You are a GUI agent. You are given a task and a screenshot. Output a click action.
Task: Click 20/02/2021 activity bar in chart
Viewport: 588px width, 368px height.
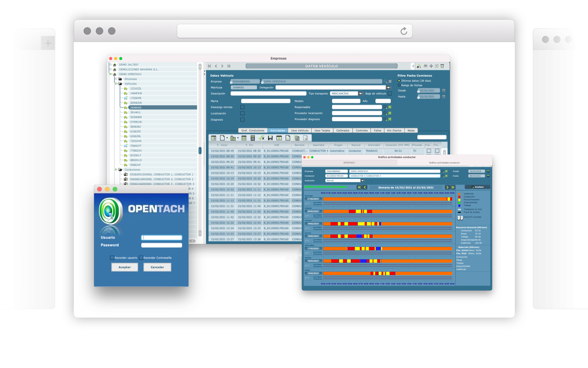pos(388,211)
